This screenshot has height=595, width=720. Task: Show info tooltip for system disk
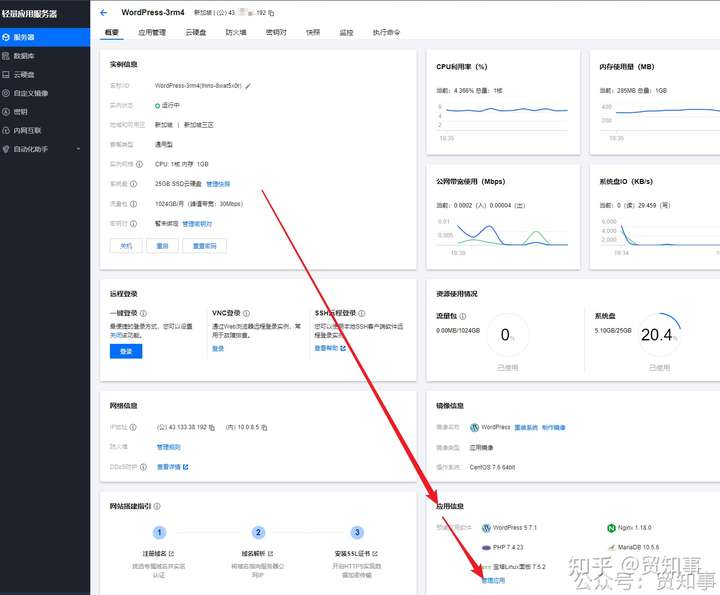pyautogui.click(x=133, y=184)
